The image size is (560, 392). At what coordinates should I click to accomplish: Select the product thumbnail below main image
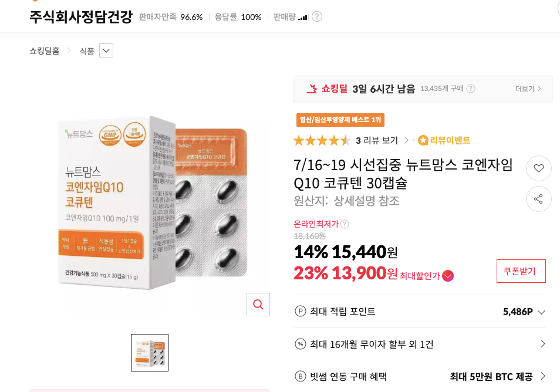pyautogui.click(x=150, y=353)
